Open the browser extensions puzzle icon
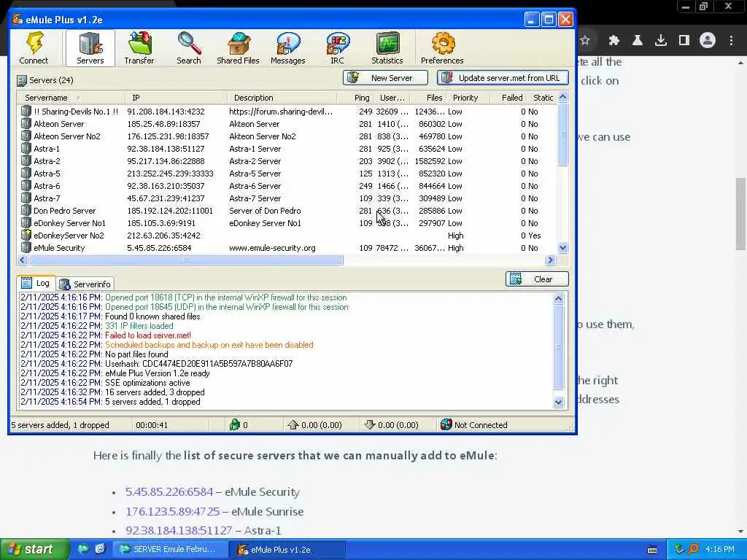Viewport: 747px width, 560px height. (614, 41)
